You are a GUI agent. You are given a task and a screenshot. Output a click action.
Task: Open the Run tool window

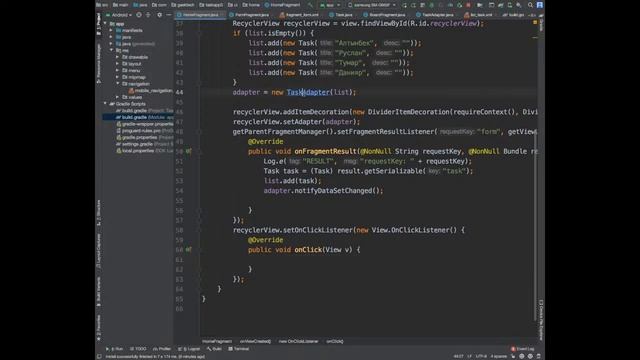click(114, 349)
